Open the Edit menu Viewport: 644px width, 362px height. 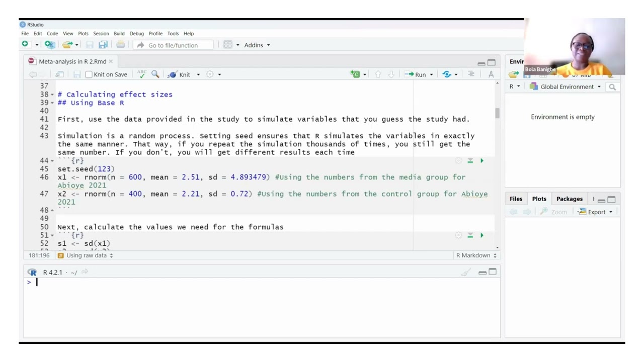point(38,33)
